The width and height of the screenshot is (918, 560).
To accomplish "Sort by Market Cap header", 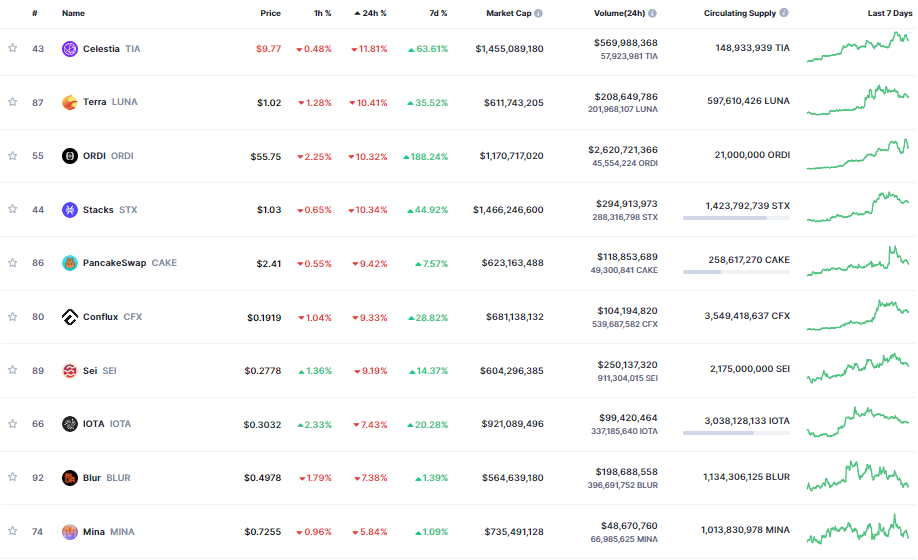I will (509, 13).
